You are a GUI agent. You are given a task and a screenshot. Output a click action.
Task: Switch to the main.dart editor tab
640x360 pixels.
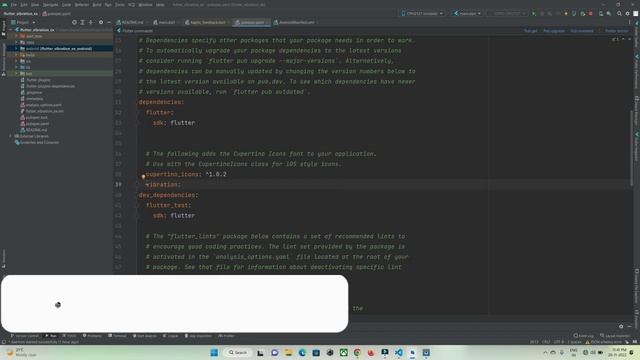pos(167,22)
